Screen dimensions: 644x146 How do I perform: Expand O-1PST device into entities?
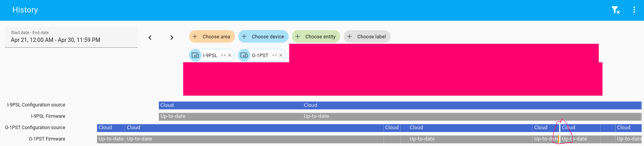point(275,55)
